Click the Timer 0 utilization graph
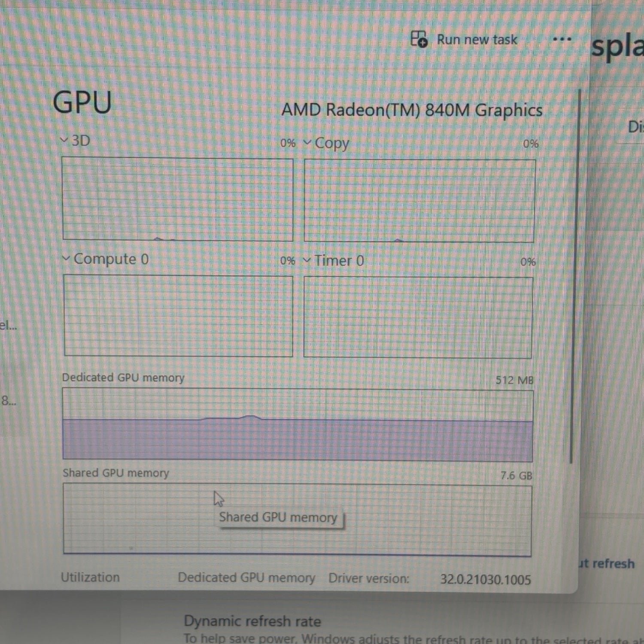644x644 pixels. pos(418,318)
